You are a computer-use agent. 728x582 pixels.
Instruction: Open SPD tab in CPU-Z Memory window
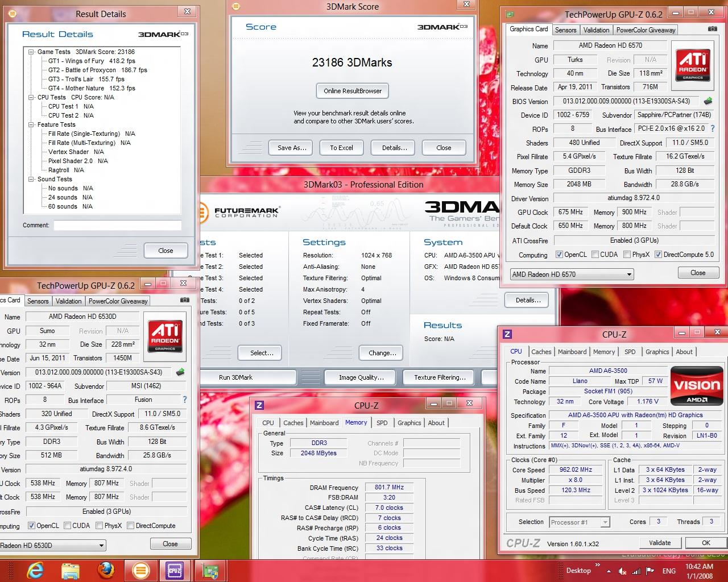382,423
